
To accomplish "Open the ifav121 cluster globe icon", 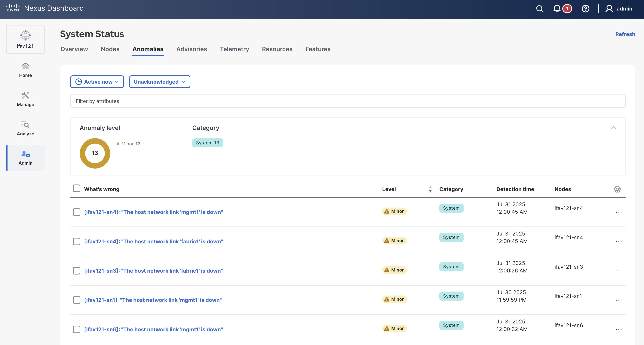I will pos(26,35).
